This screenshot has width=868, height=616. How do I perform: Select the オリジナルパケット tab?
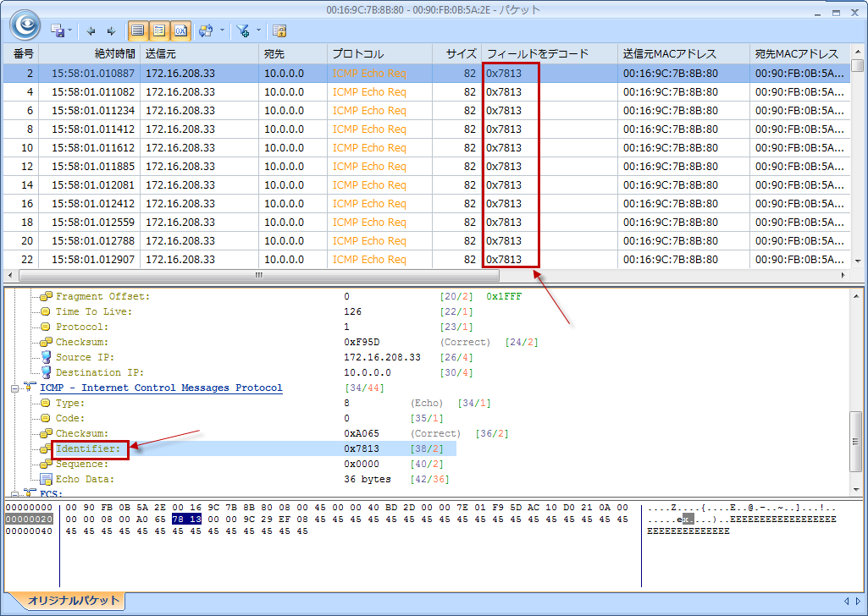[x=73, y=601]
